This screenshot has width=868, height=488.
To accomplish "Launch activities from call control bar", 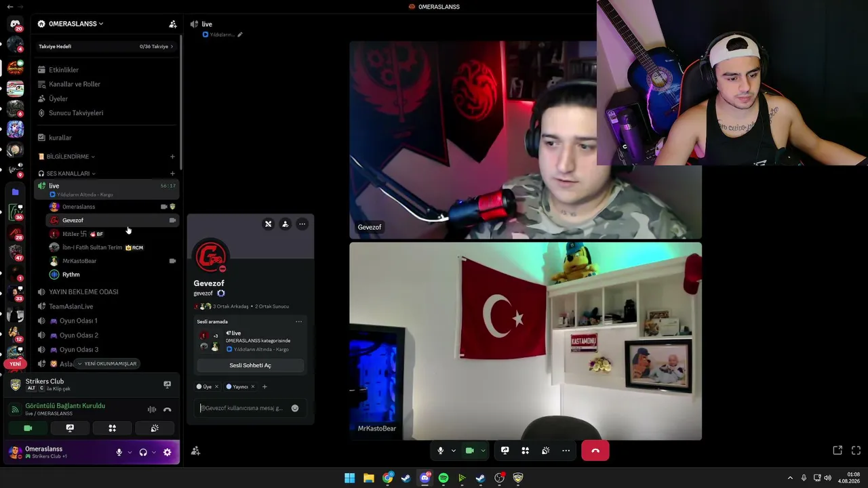I will coord(525,451).
